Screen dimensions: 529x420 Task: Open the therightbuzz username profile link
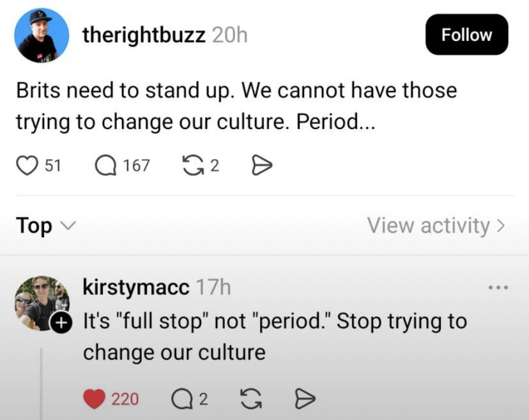coord(144,35)
